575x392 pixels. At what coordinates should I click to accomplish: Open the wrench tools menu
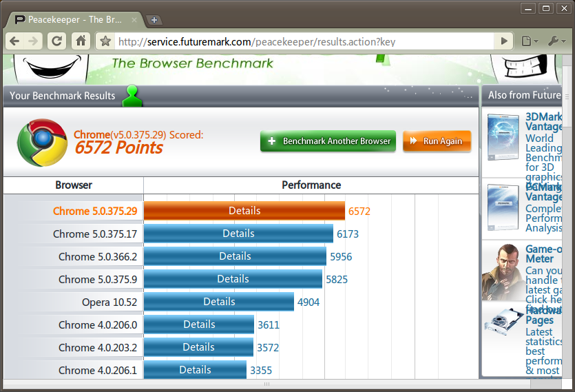[556, 41]
